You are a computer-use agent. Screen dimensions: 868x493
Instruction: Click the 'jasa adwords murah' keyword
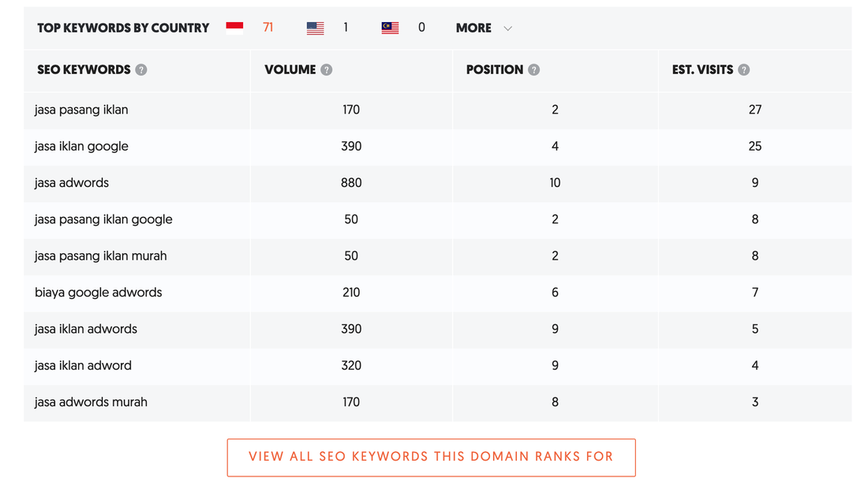[91, 401]
